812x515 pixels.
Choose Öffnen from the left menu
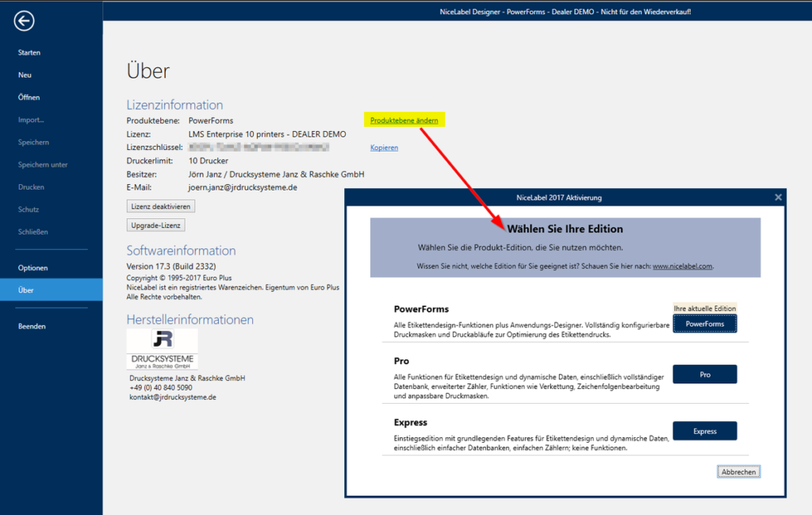coord(29,98)
